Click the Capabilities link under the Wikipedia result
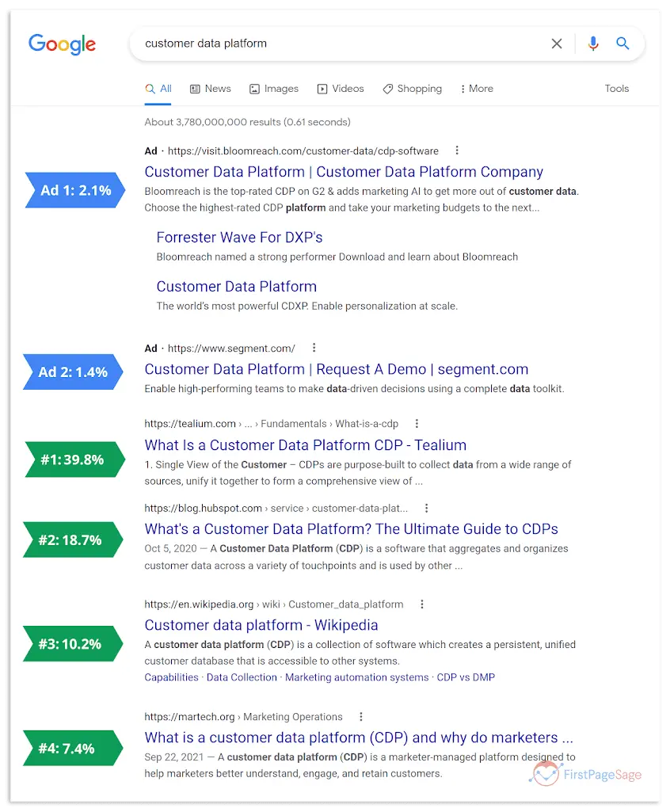This screenshot has height=812, width=670. click(x=171, y=677)
